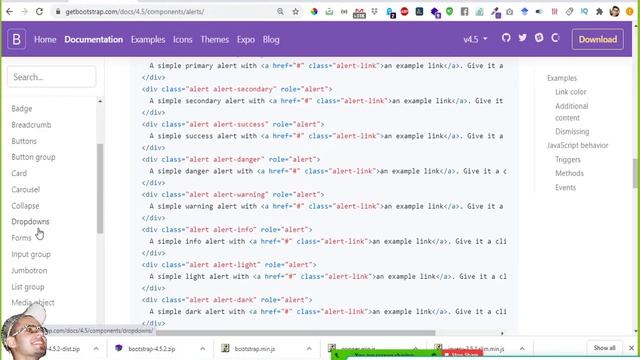Click the bootstrap-4.5.2.zip download file icon

pyautogui.click(x=119, y=348)
